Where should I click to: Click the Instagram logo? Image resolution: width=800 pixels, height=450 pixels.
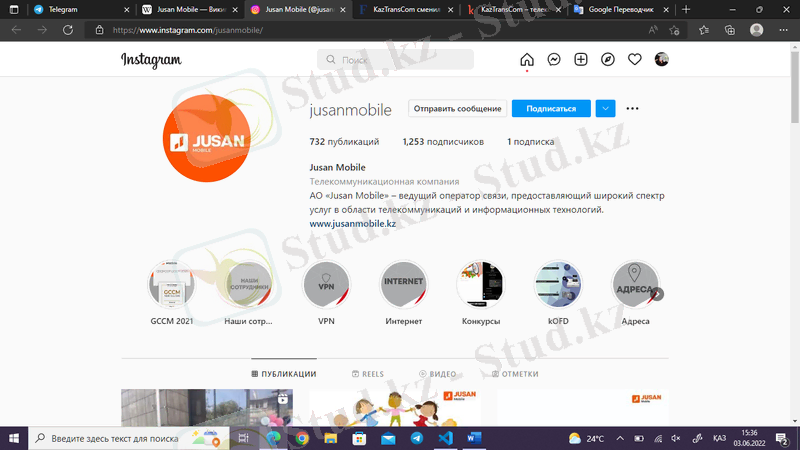click(x=151, y=60)
